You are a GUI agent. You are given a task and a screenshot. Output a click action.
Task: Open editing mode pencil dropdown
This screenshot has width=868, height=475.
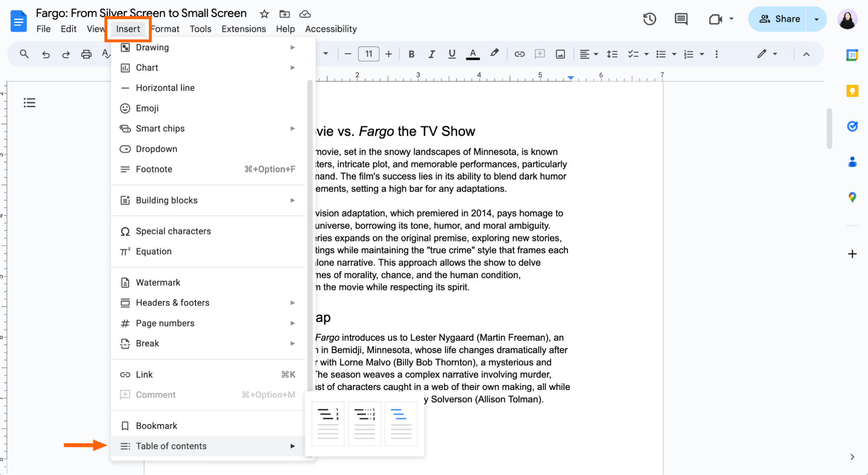[767, 54]
